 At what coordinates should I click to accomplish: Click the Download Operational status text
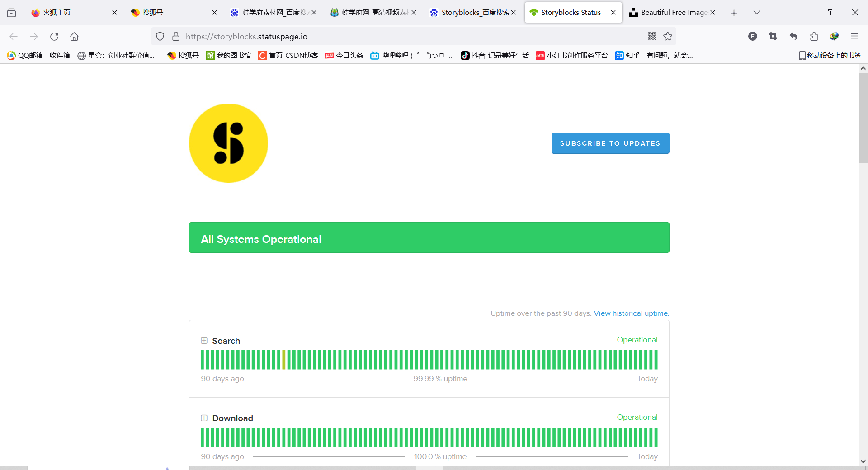tap(637, 417)
